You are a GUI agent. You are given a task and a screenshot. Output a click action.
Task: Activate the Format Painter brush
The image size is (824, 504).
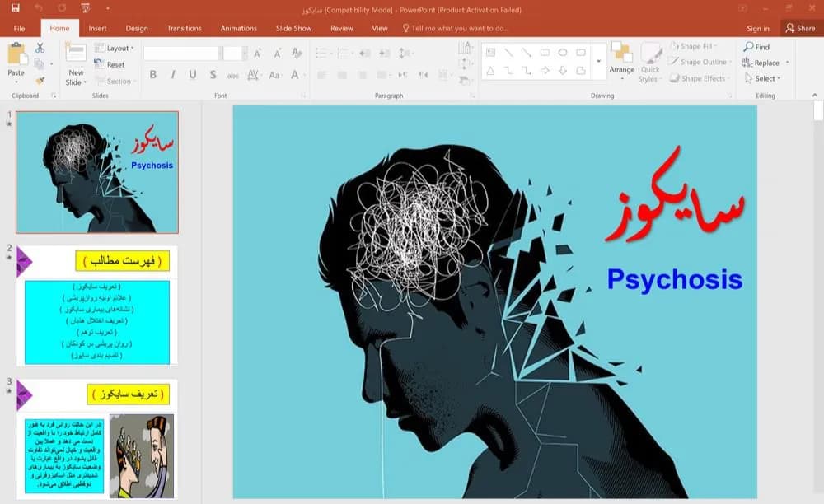[40, 81]
